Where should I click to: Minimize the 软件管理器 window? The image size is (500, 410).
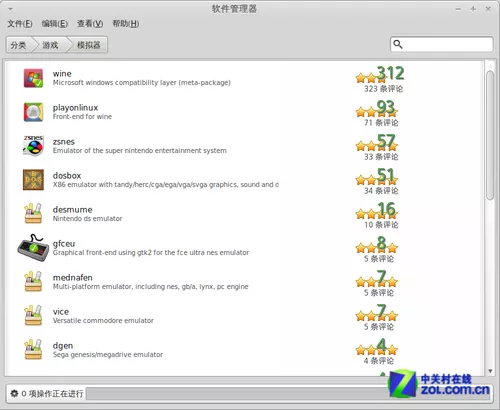tap(458, 9)
